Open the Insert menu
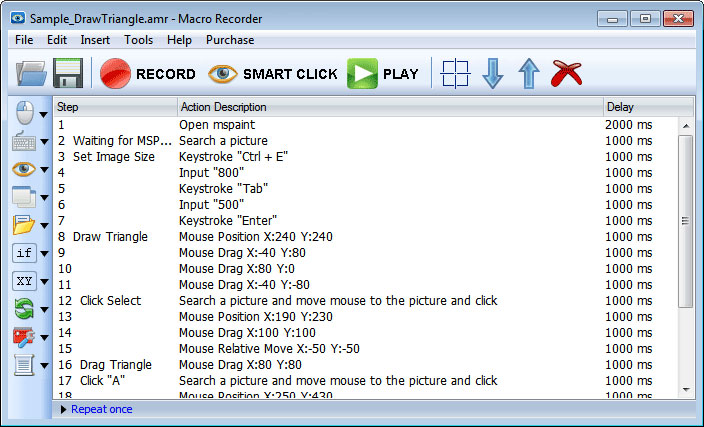This screenshot has width=704, height=427. [95, 40]
